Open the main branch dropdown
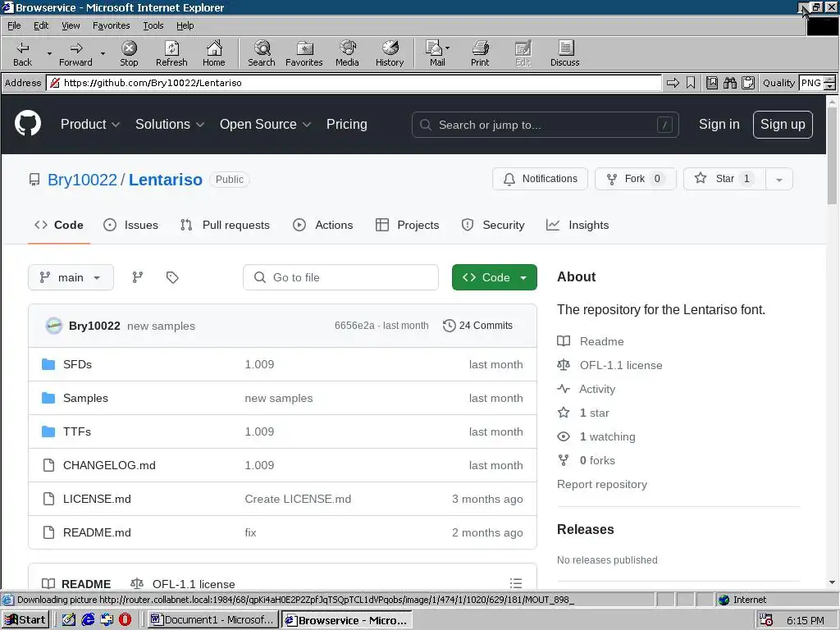Viewport: 840px width, 630px height. click(71, 277)
